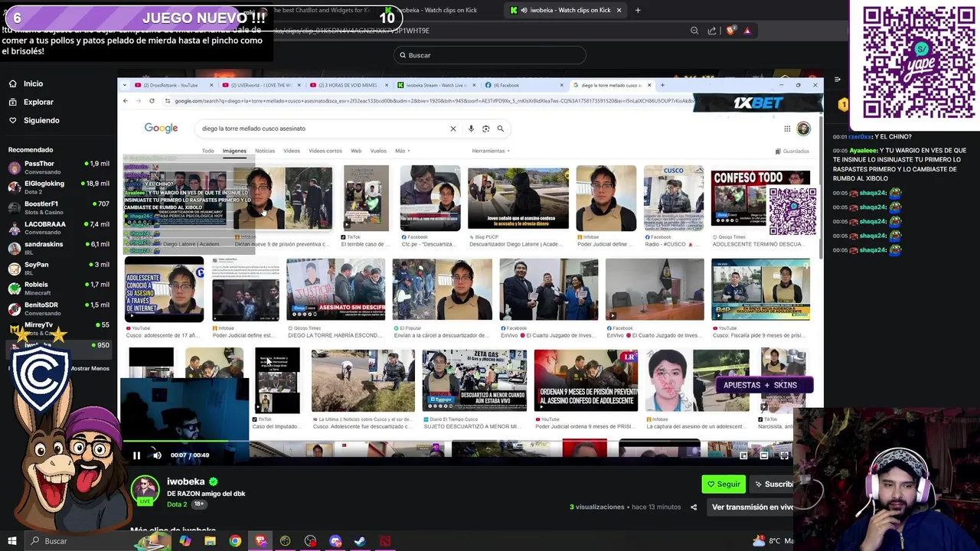Open Robleis recommended channel
Image resolution: width=980 pixels, height=551 pixels.
[x=58, y=288]
